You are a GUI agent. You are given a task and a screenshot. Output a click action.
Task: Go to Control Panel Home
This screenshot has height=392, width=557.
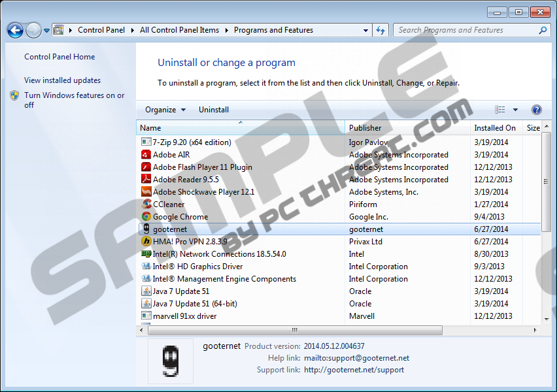[59, 57]
